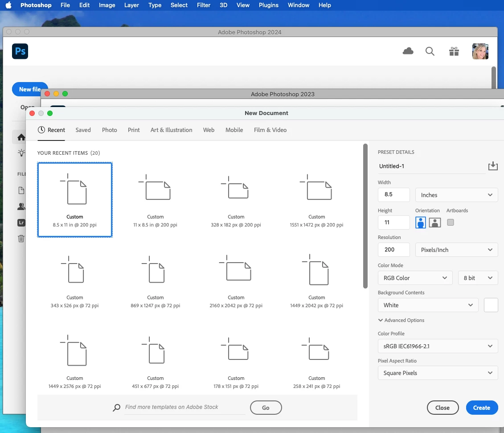Click the Close button

443,408
